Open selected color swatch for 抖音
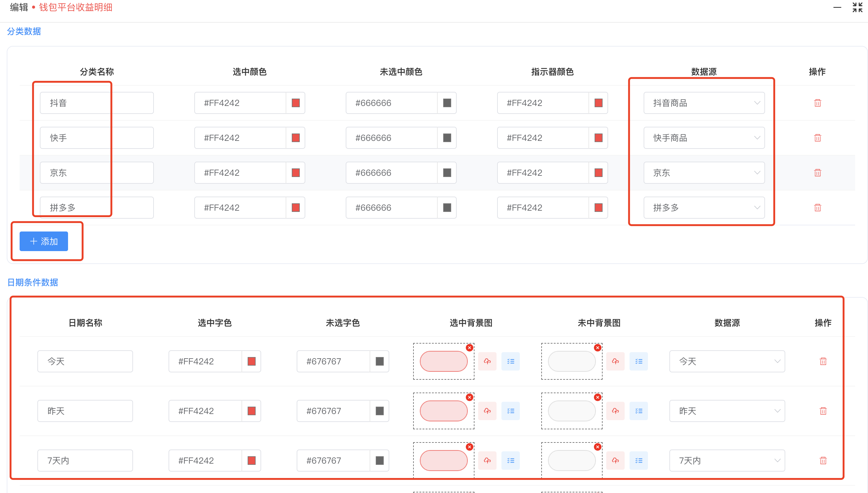This screenshot has width=868, height=493. pyautogui.click(x=295, y=103)
